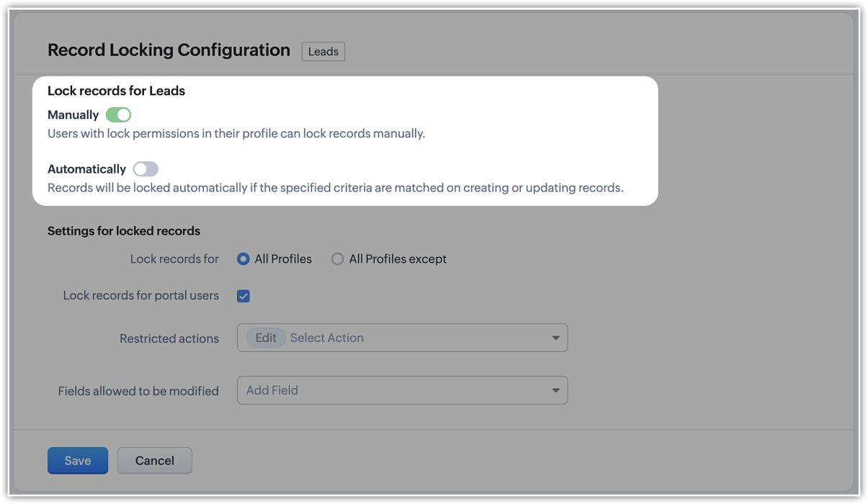868x504 pixels.
Task: Click the dropdown arrow beside Add Field
Action: click(x=555, y=390)
